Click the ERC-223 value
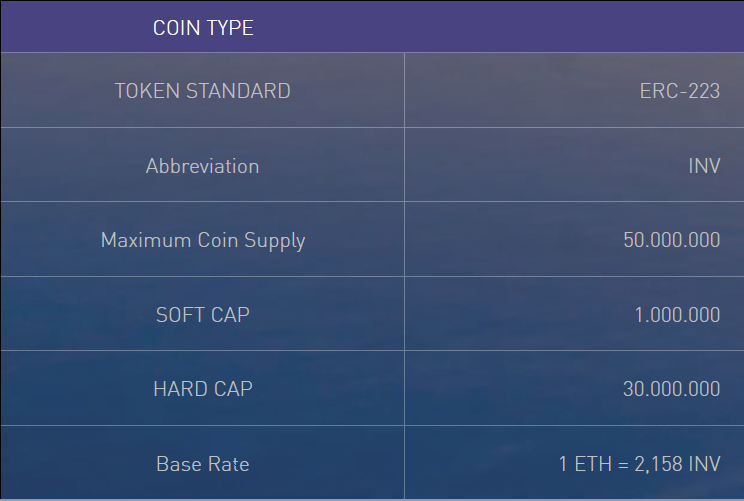 [679, 91]
